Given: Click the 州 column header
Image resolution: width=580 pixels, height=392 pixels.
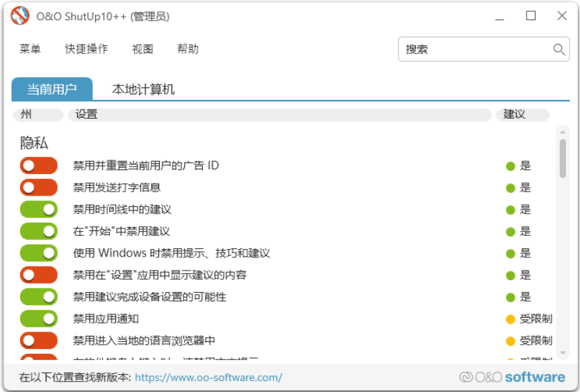Looking at the screenshot, I should tap(38, 114).
